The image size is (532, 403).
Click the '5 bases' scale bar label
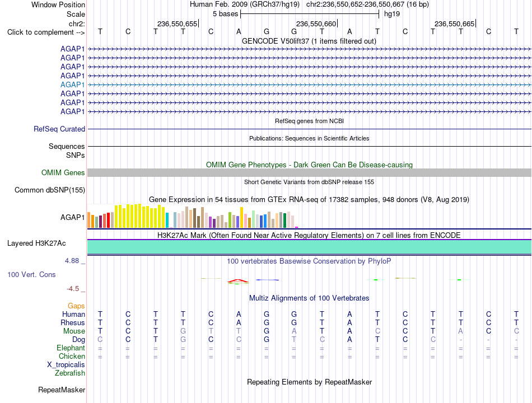(x=225, y=14)
